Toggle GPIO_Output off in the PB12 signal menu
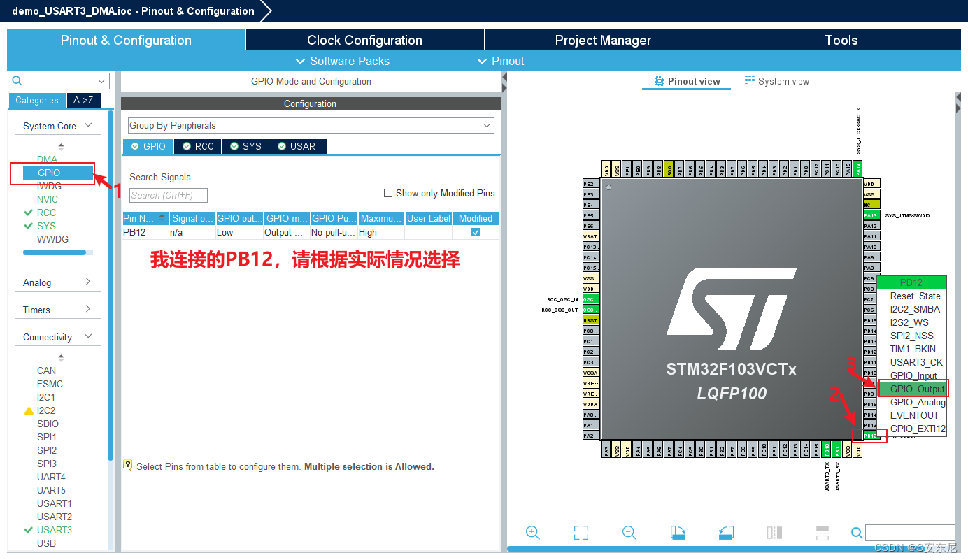The height and width of the screenshot is (560, 968). tap(912, 389)
